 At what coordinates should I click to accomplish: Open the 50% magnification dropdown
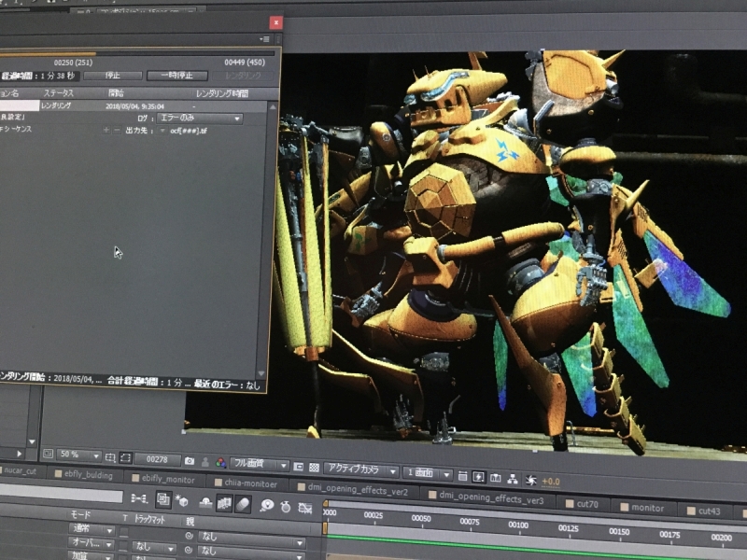[x=78, y=456]
